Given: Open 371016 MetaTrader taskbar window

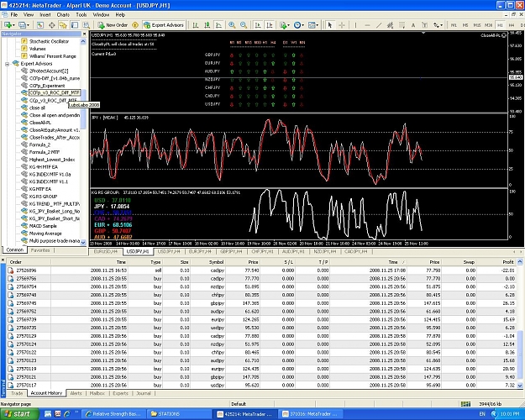Looking at the screenshot, I should [310, 414].
